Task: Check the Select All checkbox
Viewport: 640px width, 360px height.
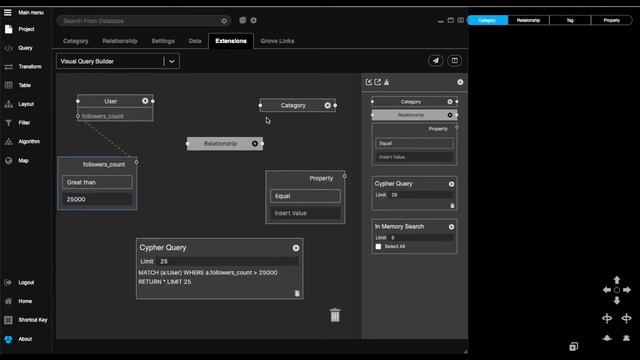Action: pyautogui.click(x=378, y=247)
